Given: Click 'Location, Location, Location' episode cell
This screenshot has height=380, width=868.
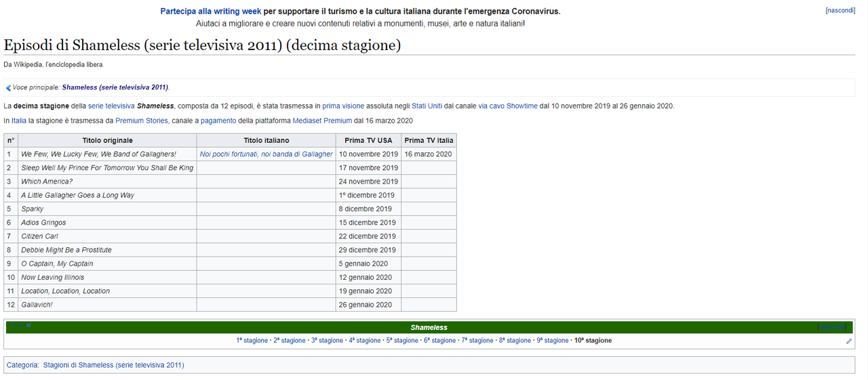Looking at the screenshot, I should [107, 291].
